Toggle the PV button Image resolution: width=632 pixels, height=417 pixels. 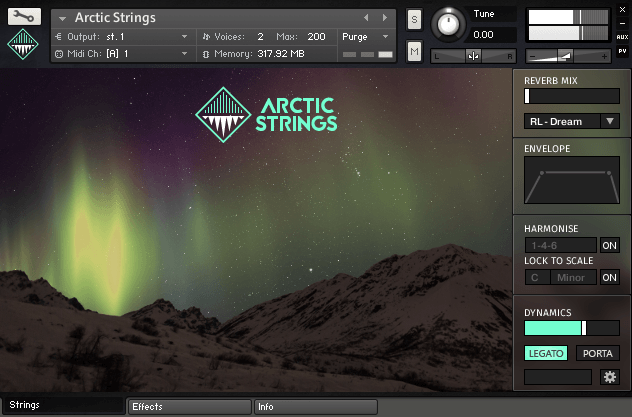[x=622, y=51]
